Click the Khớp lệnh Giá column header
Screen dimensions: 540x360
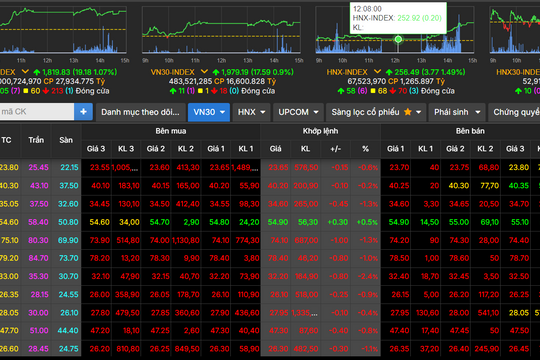click(x=276, y=149)
